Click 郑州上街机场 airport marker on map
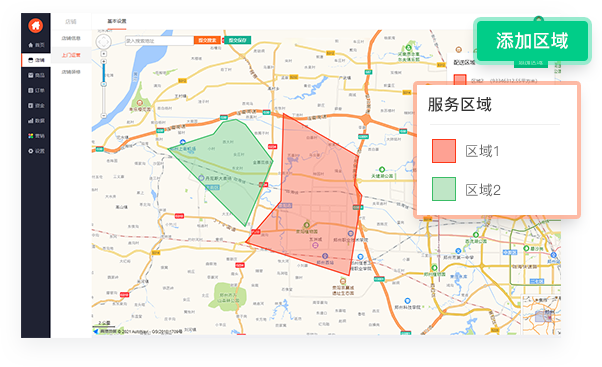Image resolution: width=602 pixels, height=367 pixels. coord(183,142)
